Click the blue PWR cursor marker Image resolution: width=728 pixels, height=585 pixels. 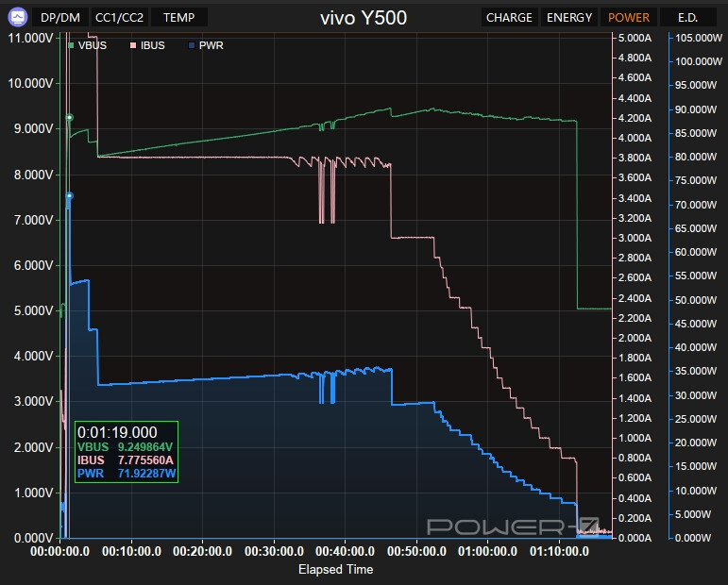[69, 195]
